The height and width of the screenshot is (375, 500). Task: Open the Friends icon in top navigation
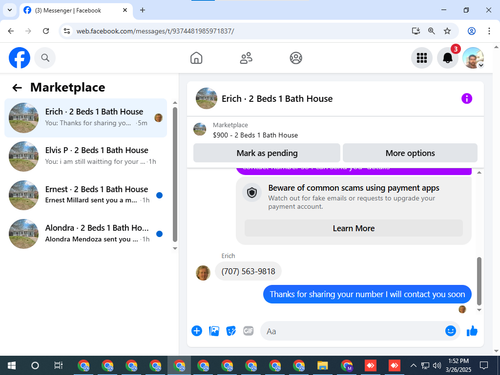click(246, 58)
